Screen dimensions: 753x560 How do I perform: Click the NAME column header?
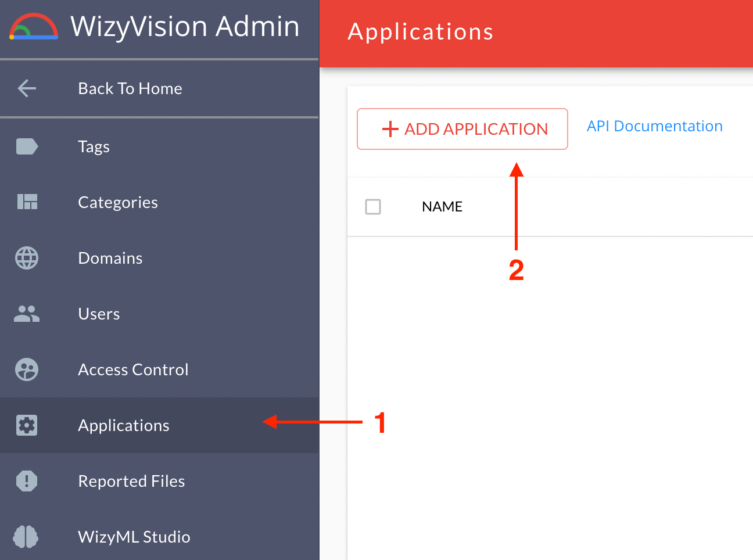coord(442,207)
